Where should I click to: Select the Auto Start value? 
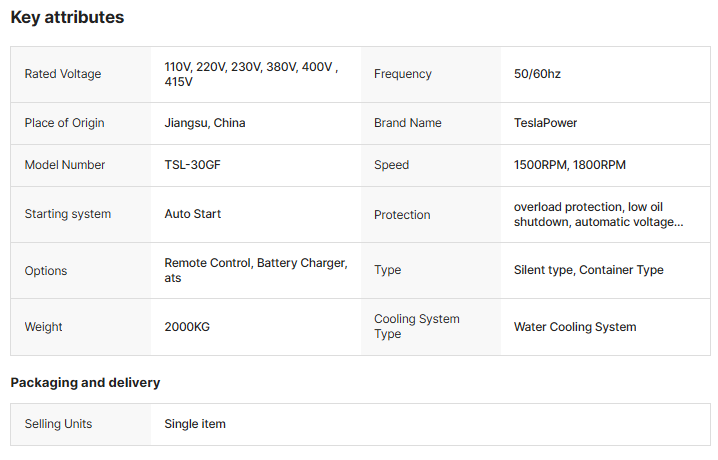tap(193, 214)
